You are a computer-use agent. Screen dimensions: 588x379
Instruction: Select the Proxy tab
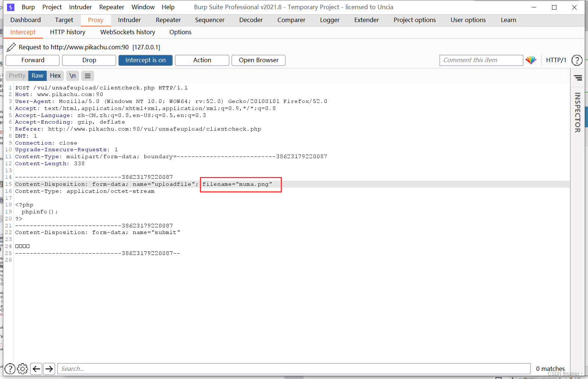coord(96,20)
